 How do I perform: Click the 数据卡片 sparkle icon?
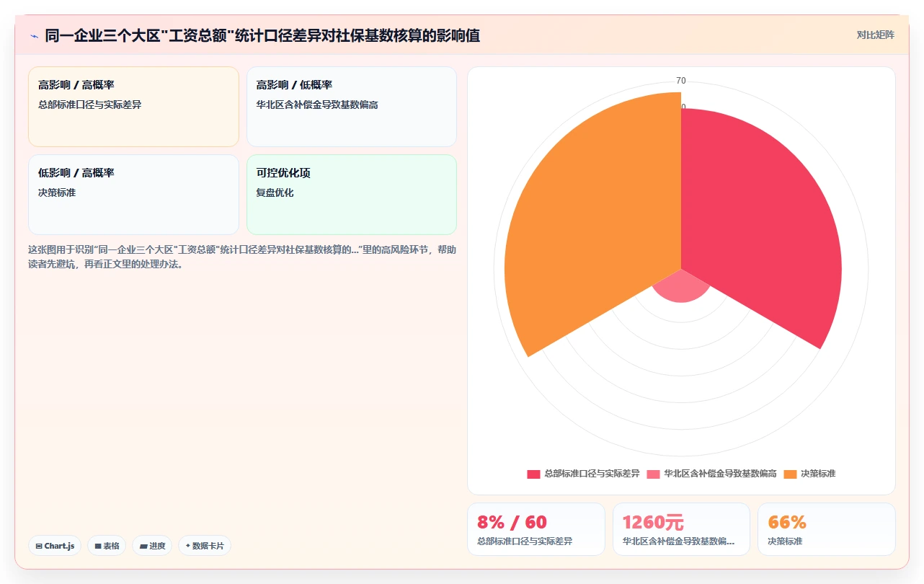(x=187, y=546)
